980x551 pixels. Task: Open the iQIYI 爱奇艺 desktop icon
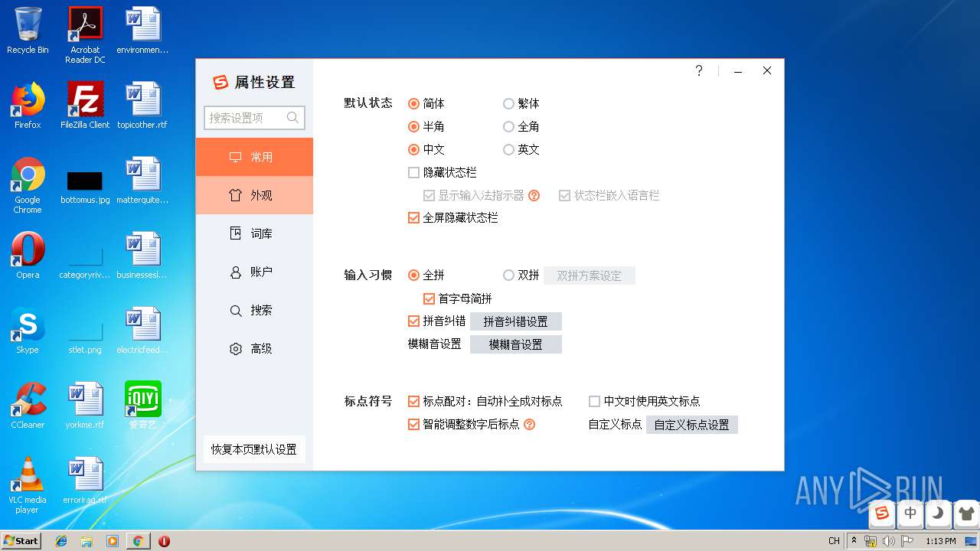[143, 406]
